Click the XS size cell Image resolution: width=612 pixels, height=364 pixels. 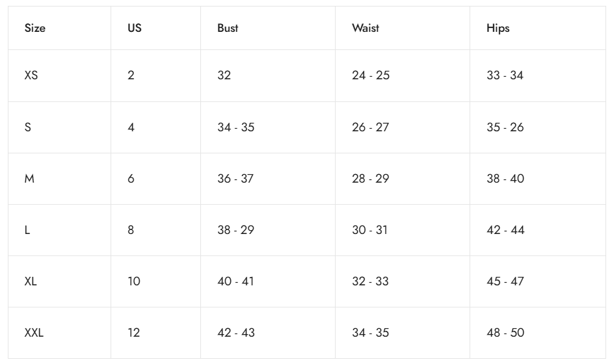coord(31,75)
